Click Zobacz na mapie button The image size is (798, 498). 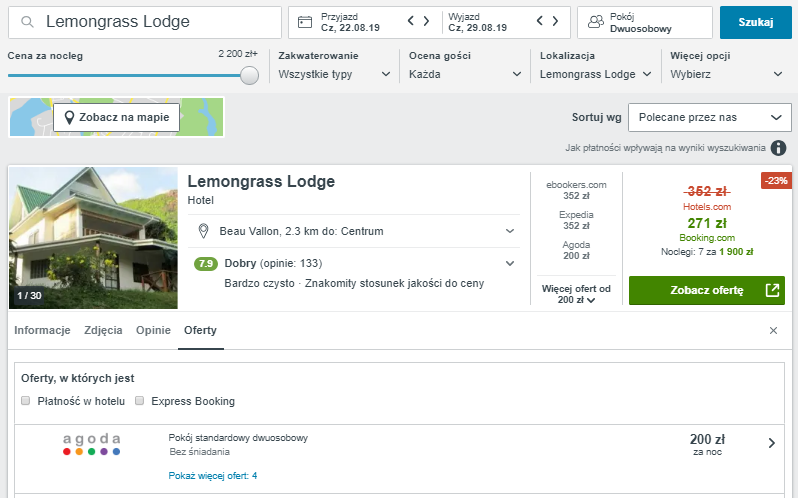[117, 118]
